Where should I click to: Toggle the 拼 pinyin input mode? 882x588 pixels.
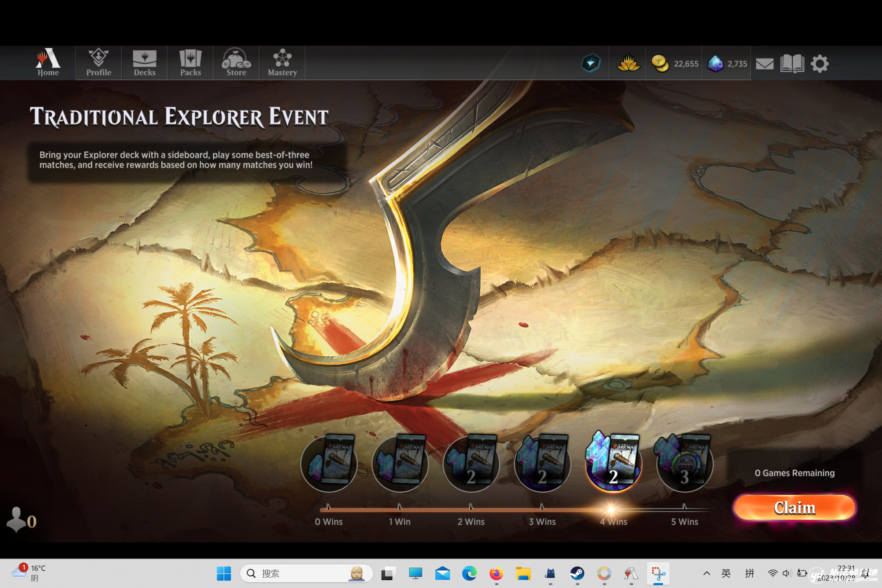pos(749,573)
